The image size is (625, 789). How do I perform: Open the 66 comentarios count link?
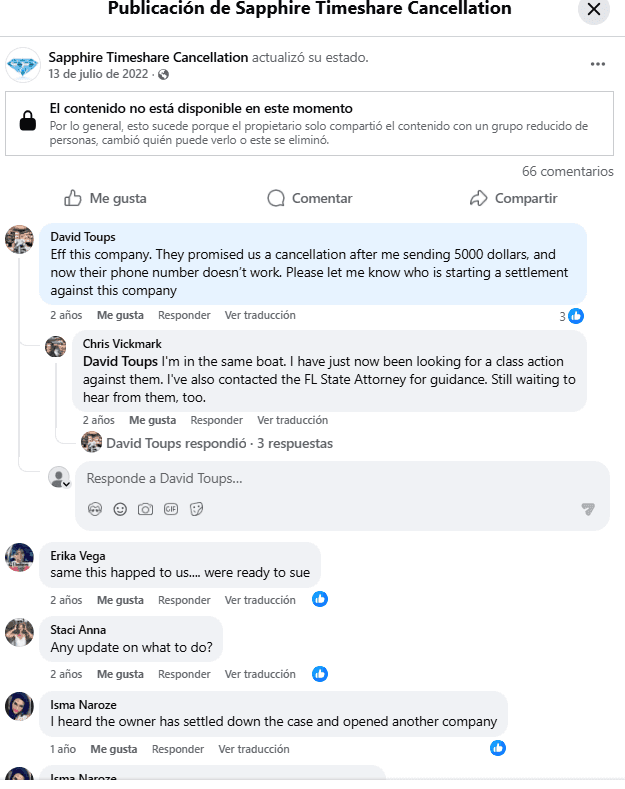click(x=567, y=171)
